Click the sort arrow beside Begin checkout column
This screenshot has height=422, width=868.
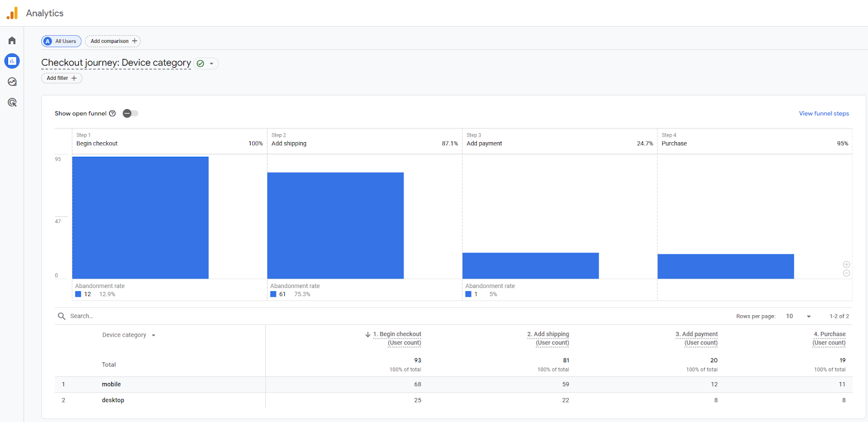(x=368, y=335)
